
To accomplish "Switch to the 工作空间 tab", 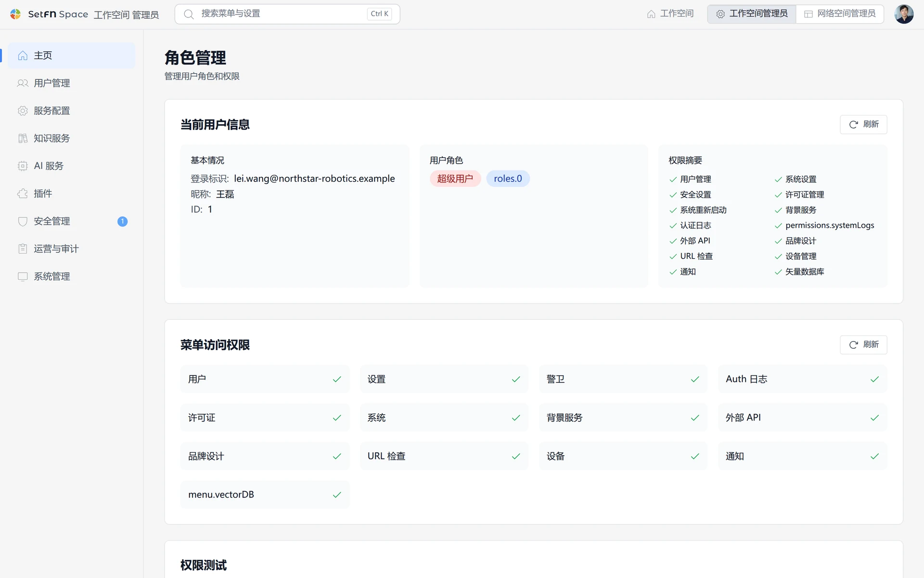I will pos(670,14).
